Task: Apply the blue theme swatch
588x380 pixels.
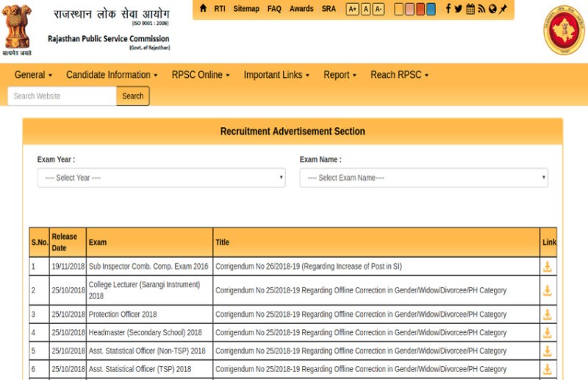Action: [x=431, y=9]
